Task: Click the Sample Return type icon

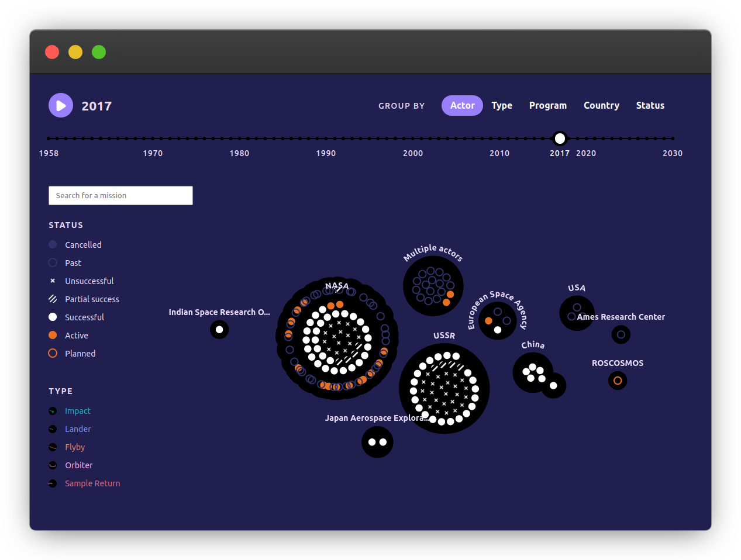Action: [52, 483]
